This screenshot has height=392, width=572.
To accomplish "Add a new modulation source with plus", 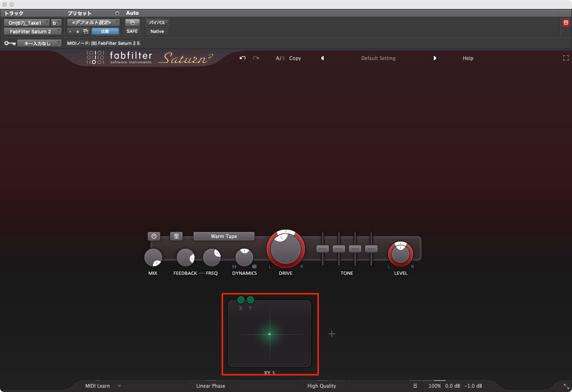I will 332,334.
